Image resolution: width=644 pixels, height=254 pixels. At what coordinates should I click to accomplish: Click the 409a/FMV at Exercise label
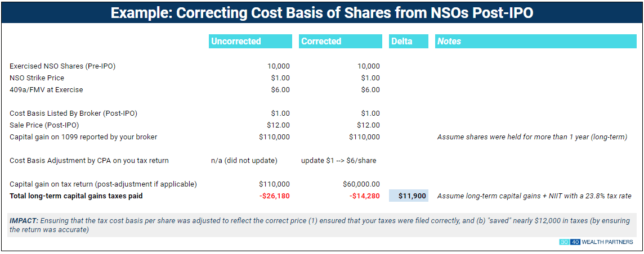(46, 90)
